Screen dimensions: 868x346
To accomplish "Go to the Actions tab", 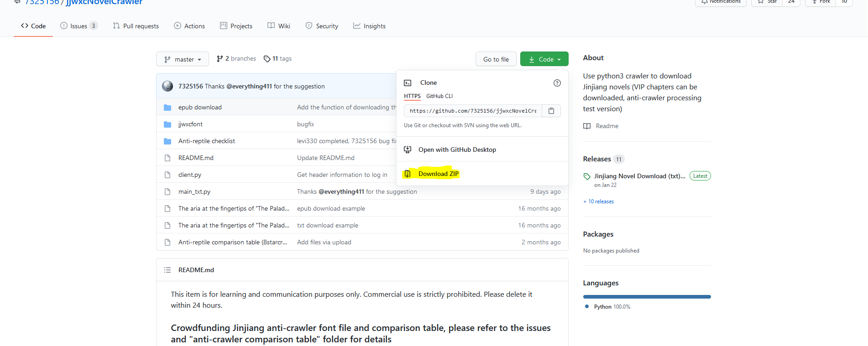I will [x=189, y=26].
